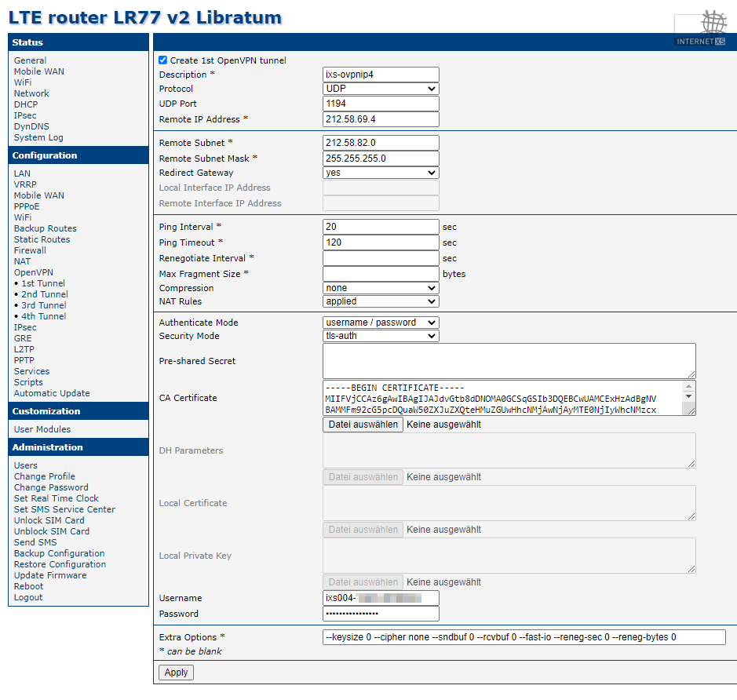Open the 4th Tunnel page

44,316
